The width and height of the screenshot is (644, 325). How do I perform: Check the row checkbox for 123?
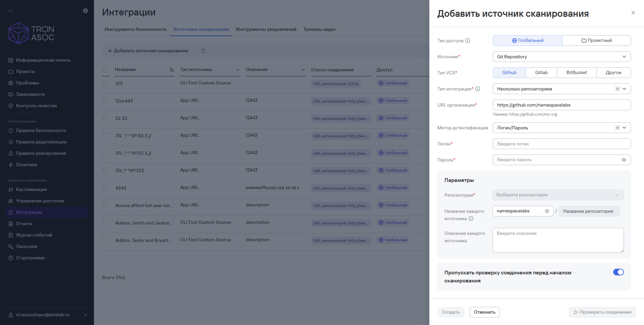click(105, 83)
